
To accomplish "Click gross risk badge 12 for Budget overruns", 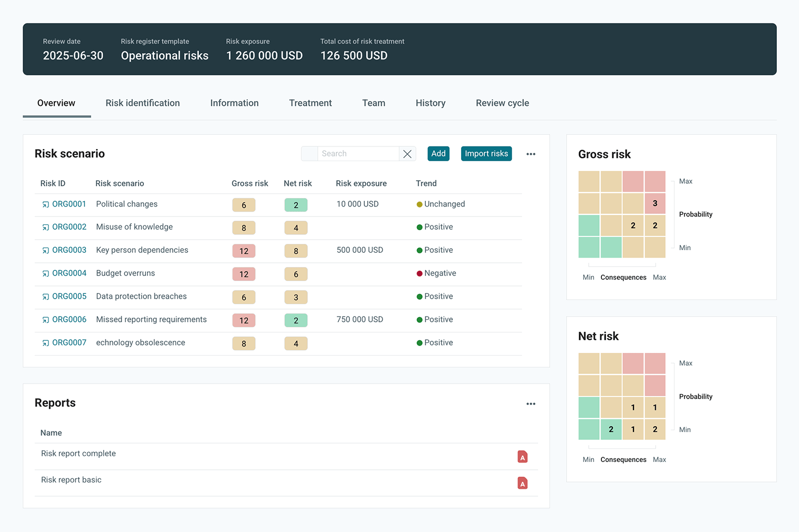I will 243,274.
